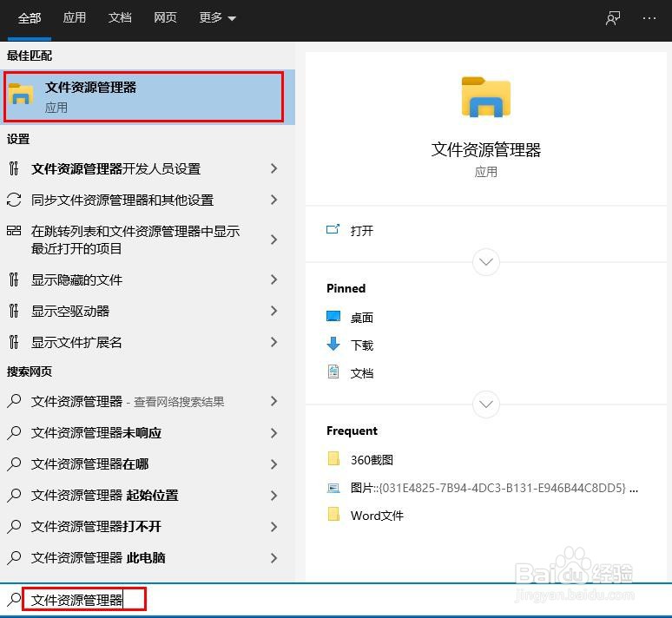672x618 pixels.
Task: Expand arrow for 显示文件扩展名
Action: tap(273, 342)
